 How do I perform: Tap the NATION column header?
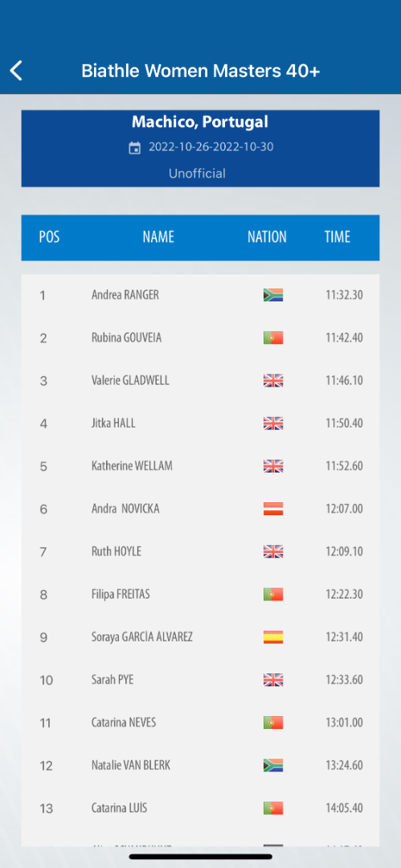click(267, 237)
